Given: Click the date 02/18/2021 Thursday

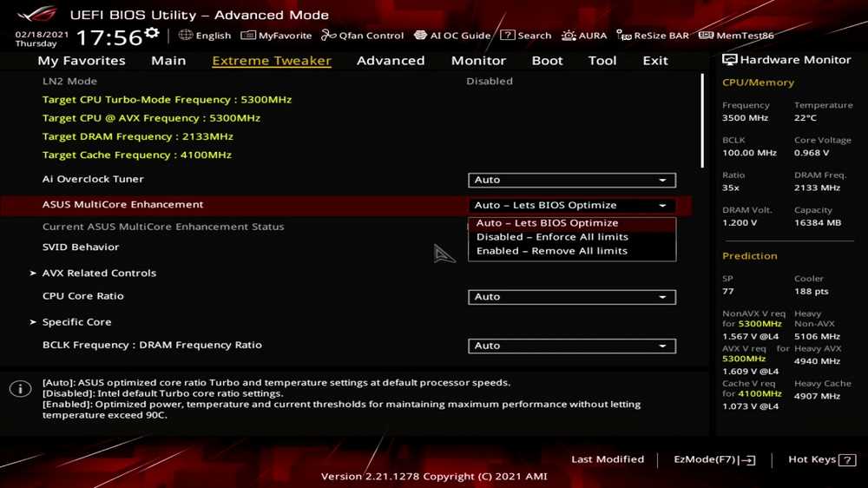Looking at the screenshot, I should coord(42,39).
